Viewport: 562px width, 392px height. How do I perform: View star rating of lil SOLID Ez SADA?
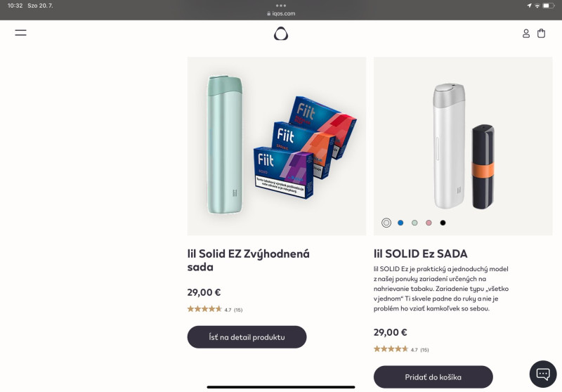tap(391, 349)
